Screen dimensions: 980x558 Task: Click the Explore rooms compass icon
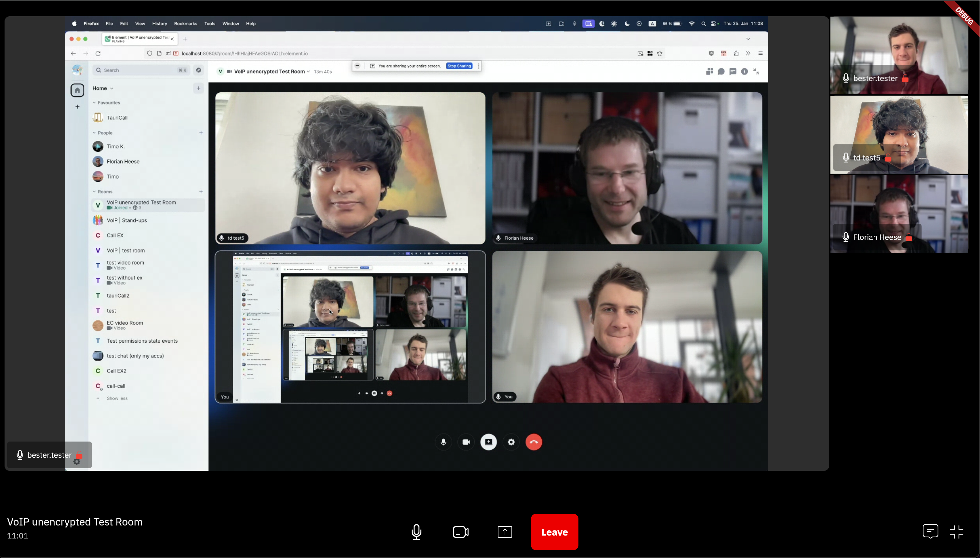click(198, 70)
